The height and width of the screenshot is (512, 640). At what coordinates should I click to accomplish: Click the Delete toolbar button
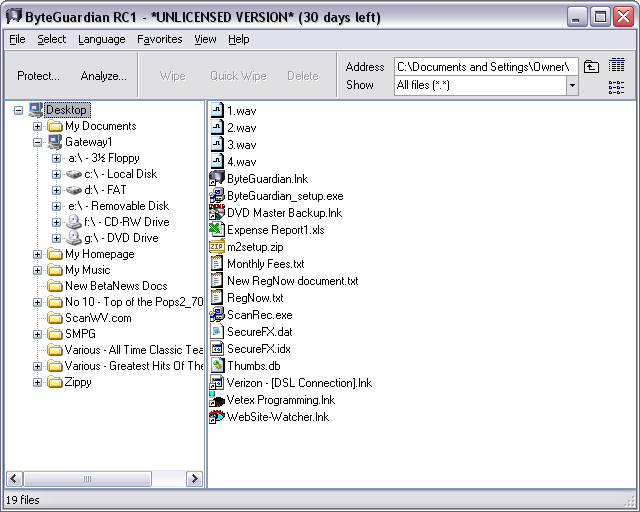point(303,76)
